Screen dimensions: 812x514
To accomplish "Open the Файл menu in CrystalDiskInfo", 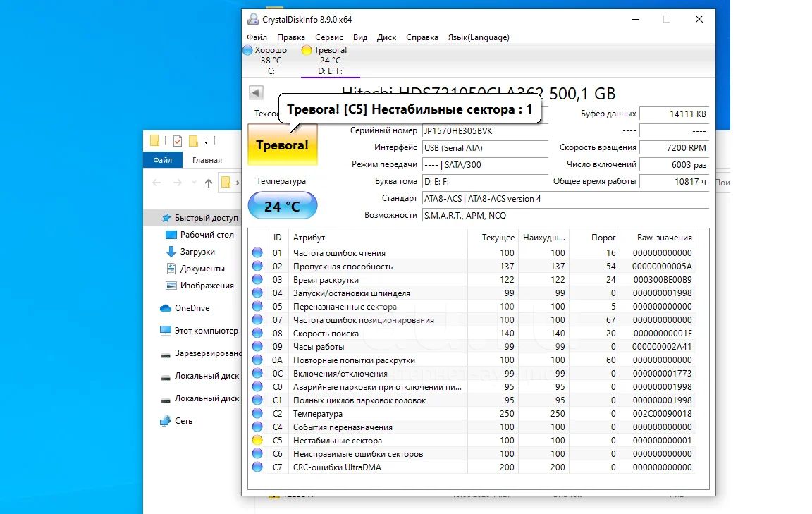I will click(257, 37).
